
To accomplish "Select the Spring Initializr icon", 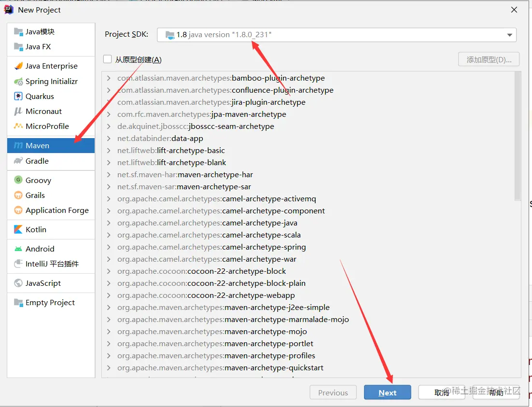I will 18,82.
